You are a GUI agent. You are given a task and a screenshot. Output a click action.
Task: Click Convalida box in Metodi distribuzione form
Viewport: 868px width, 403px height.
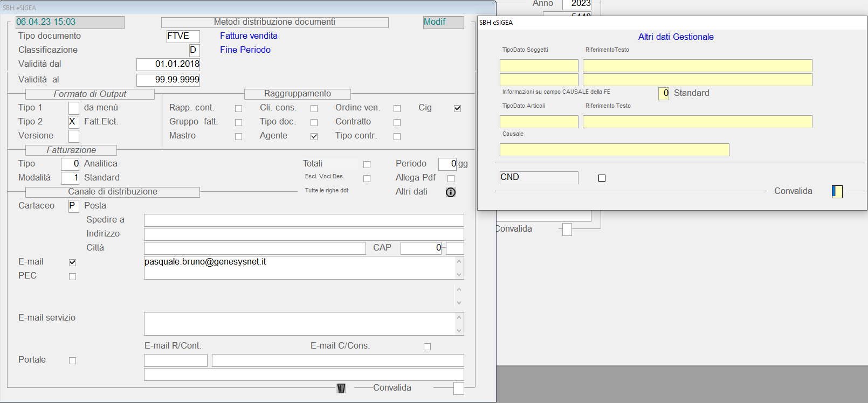point(458,388)
